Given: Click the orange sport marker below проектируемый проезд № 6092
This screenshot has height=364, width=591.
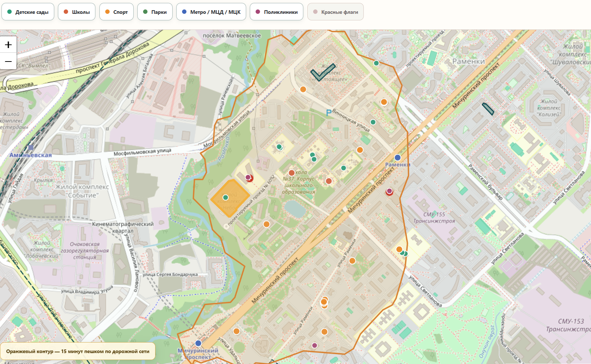Looking at the screenshot, I should pos(267,224).
